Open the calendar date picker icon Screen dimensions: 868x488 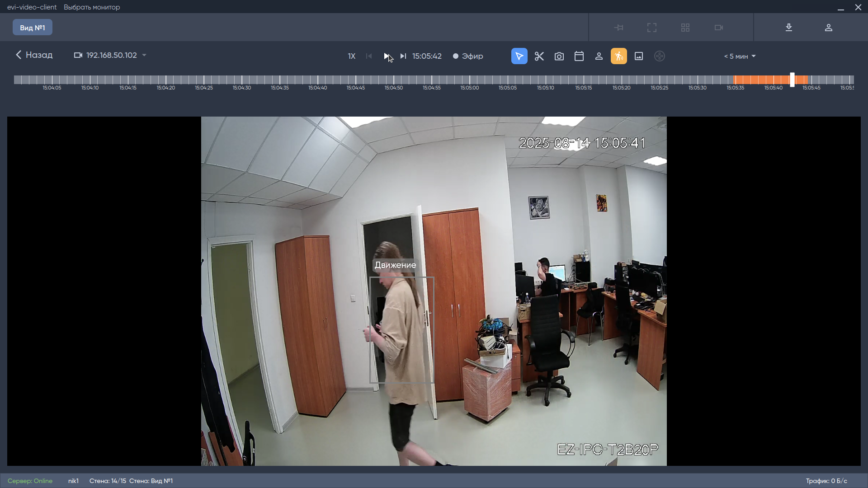tap(579, 56)
